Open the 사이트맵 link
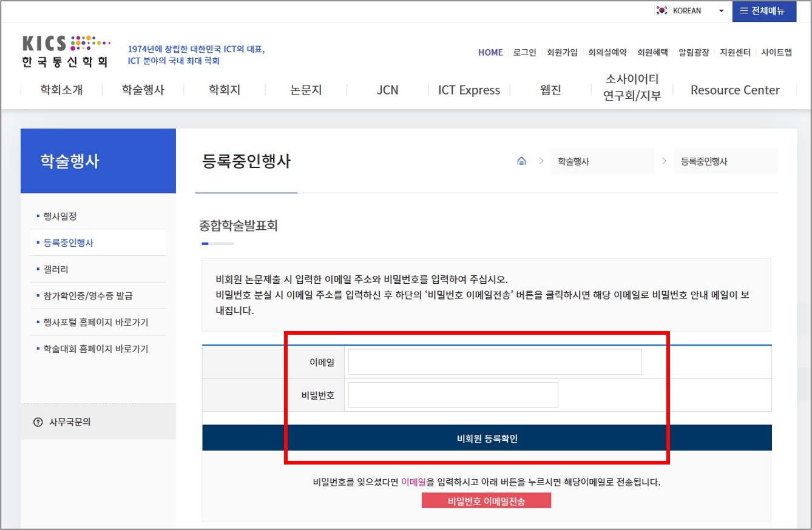The width and height of the screenshot is (812, 530). click(x=776, y=53)
